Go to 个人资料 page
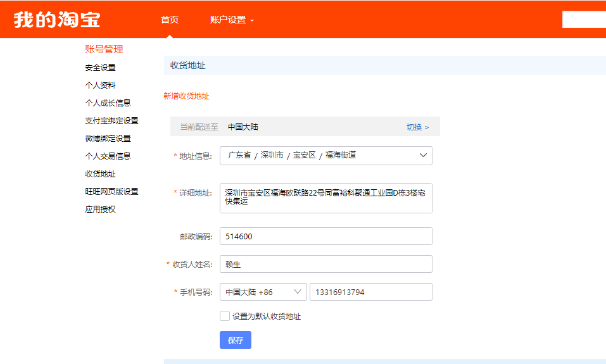 pyautogui.click(x=100, y=85)
